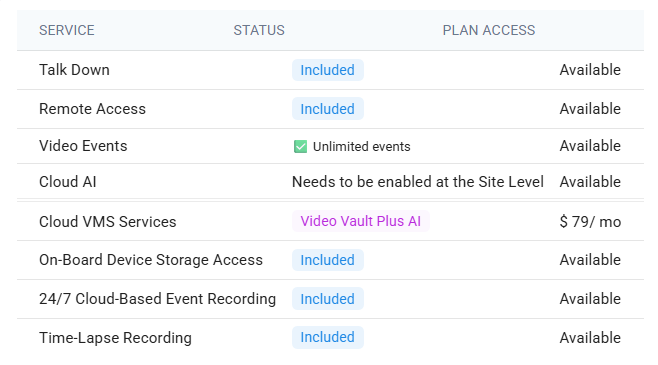Click Included badge for 24/7 Cloud-Based Event Recording
658x365 pixels.
coord(328,299)
